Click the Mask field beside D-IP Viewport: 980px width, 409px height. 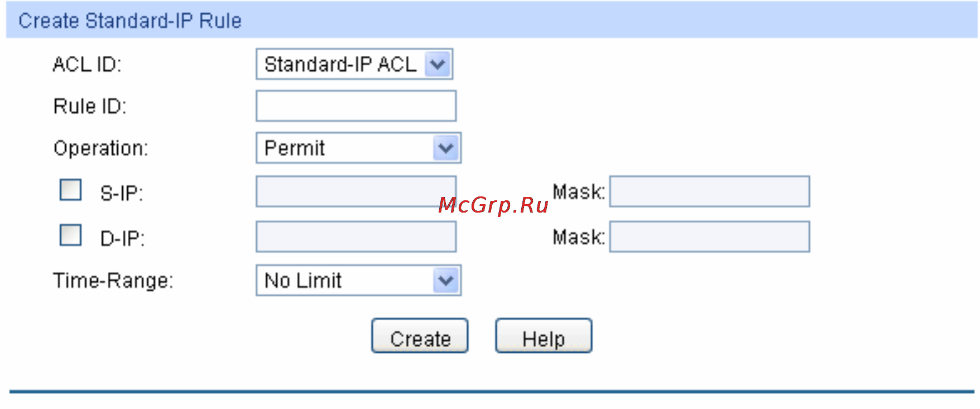point(709,237)
